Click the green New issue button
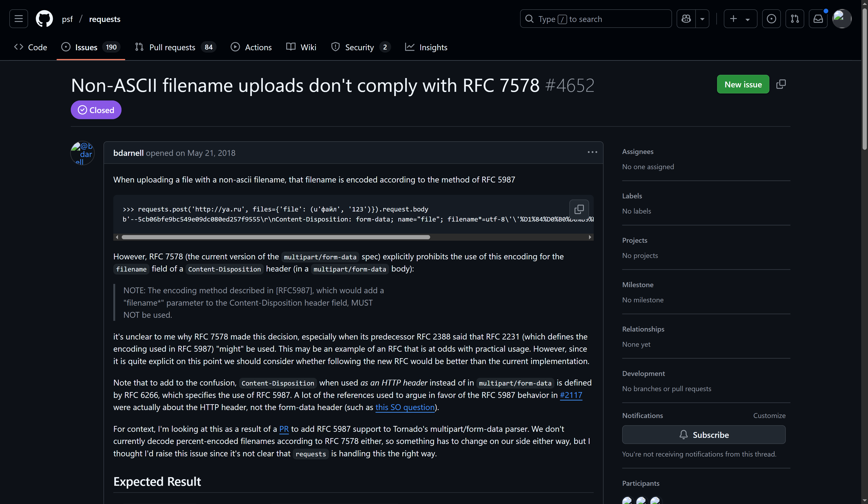Screen dimensions: 868x504 (743, 84)
